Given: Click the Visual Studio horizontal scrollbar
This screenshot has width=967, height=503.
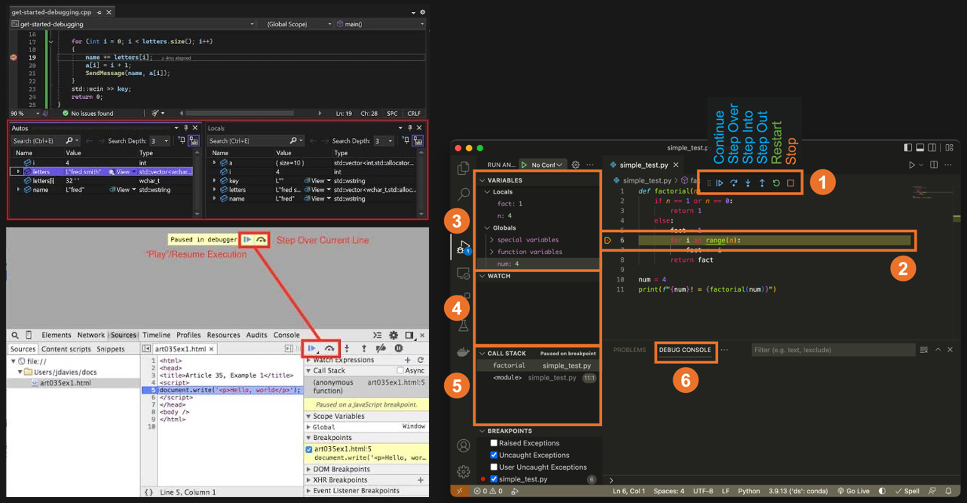Looking at the screenshot, I should tap(252, 113).
